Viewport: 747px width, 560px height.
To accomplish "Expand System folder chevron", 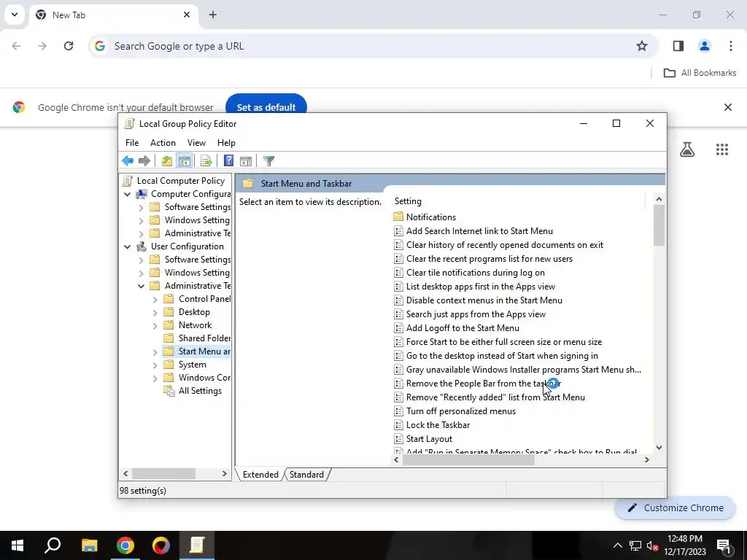I will 155,365.
